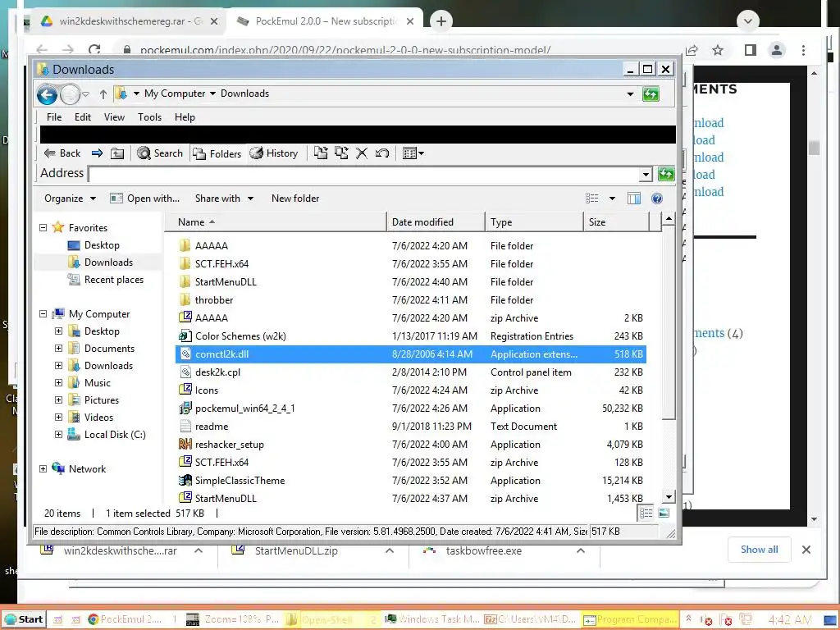
Task: Open the Chrome three-dot menu
Action: coord(803,50)
